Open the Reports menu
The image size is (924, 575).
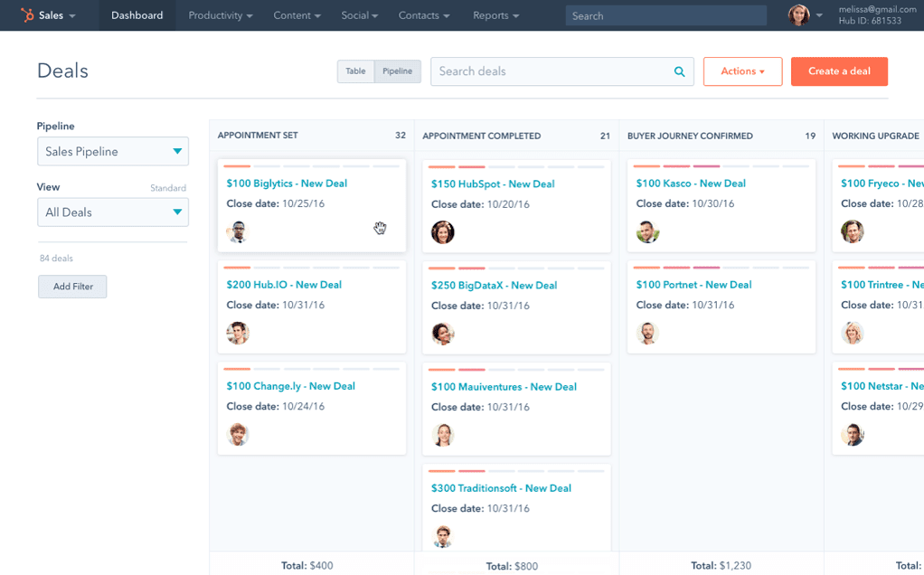[x=495, y=15]
